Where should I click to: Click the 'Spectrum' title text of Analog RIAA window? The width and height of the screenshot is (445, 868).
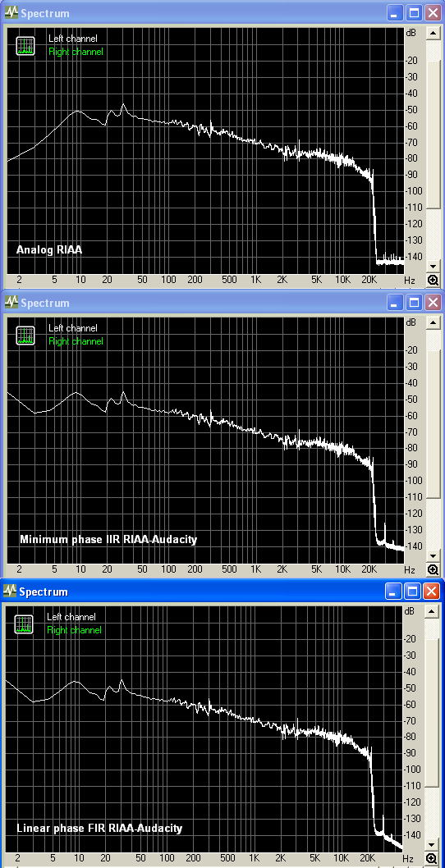(45, 13)
